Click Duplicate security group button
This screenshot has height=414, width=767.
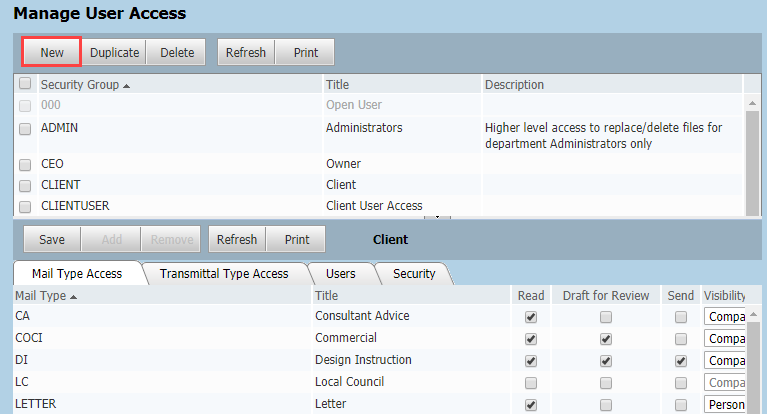[114, 52]
